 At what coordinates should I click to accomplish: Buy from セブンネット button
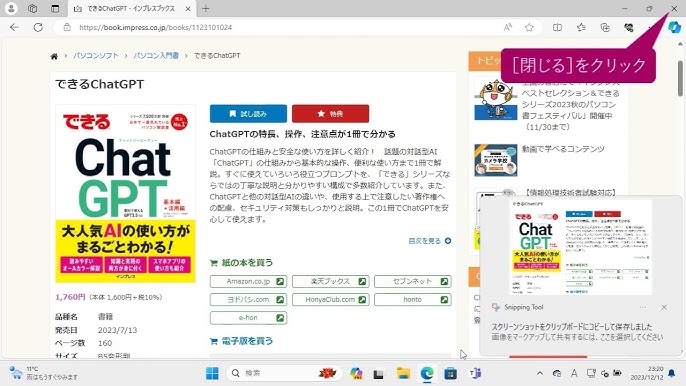pyautogui.click(x=413, y=281)
